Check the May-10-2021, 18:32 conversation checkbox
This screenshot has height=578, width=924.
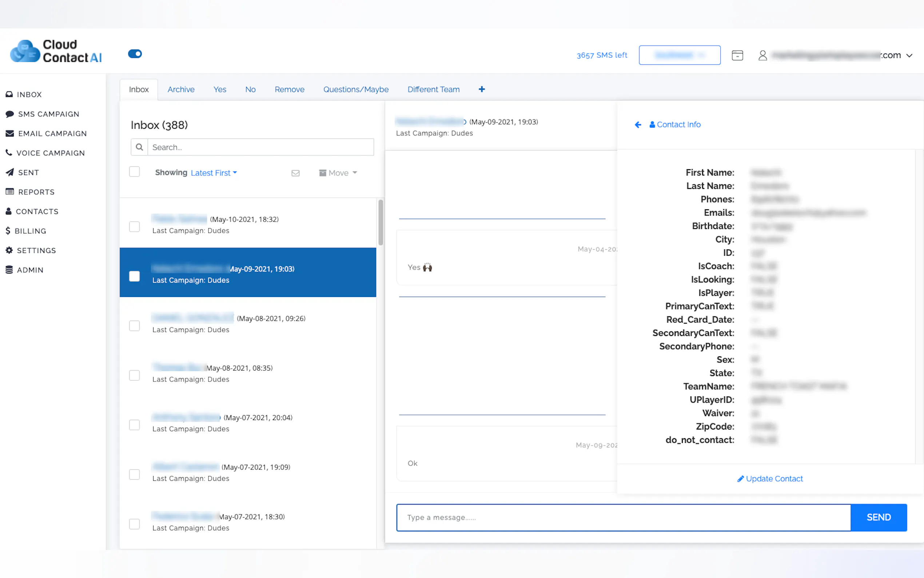click(135, 227)
